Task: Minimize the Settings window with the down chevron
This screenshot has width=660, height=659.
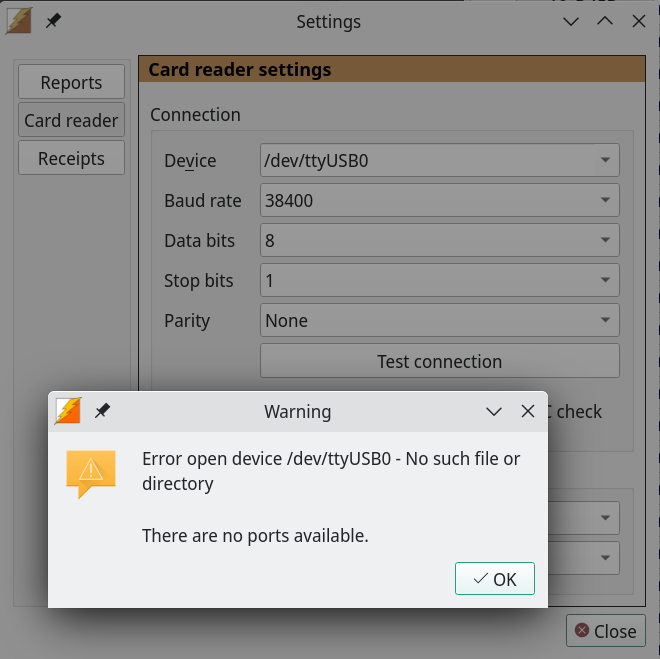Action: point(571,21)
